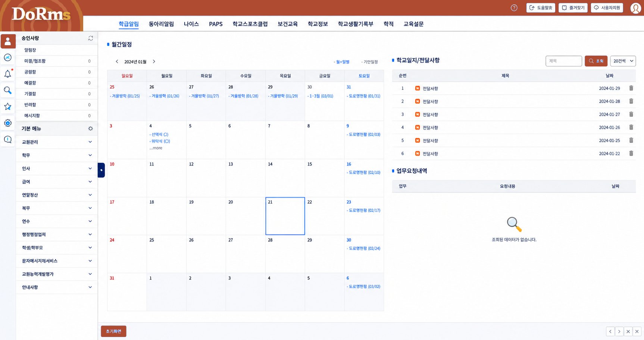The width and height of the screenshot is (644, 340).
Task: Click the 조회 search button
Action: tap(596, 61)
